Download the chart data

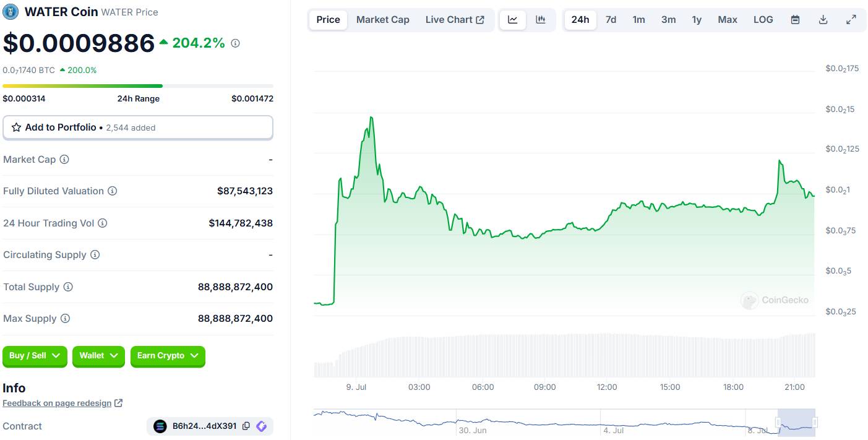(x=823, y=20)
